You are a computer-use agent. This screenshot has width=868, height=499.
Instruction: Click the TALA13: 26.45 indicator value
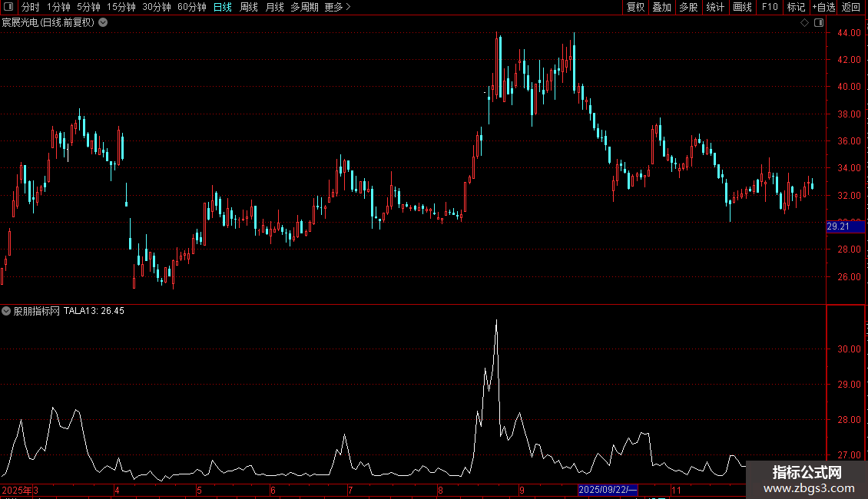coord(94,311)
